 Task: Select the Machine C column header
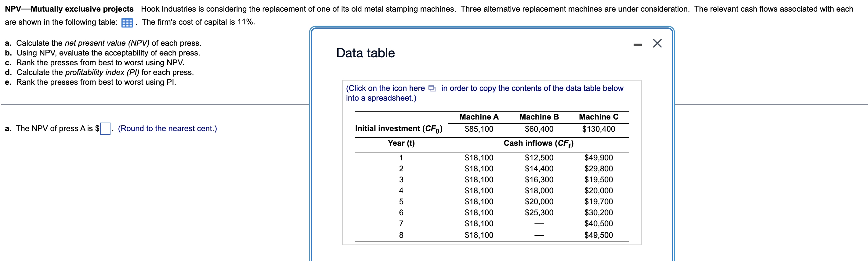[x=599, y=117]
